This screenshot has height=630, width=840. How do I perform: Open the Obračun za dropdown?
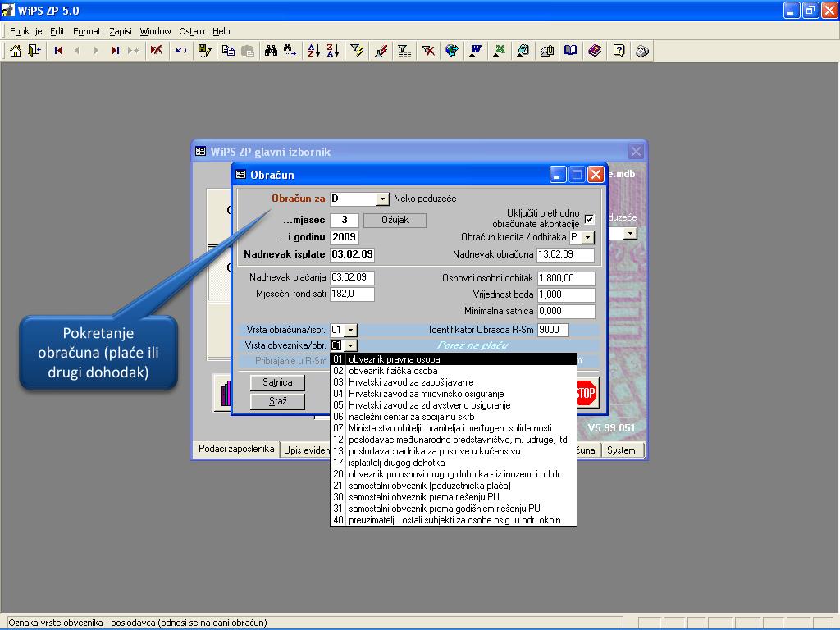click(382, 199)
